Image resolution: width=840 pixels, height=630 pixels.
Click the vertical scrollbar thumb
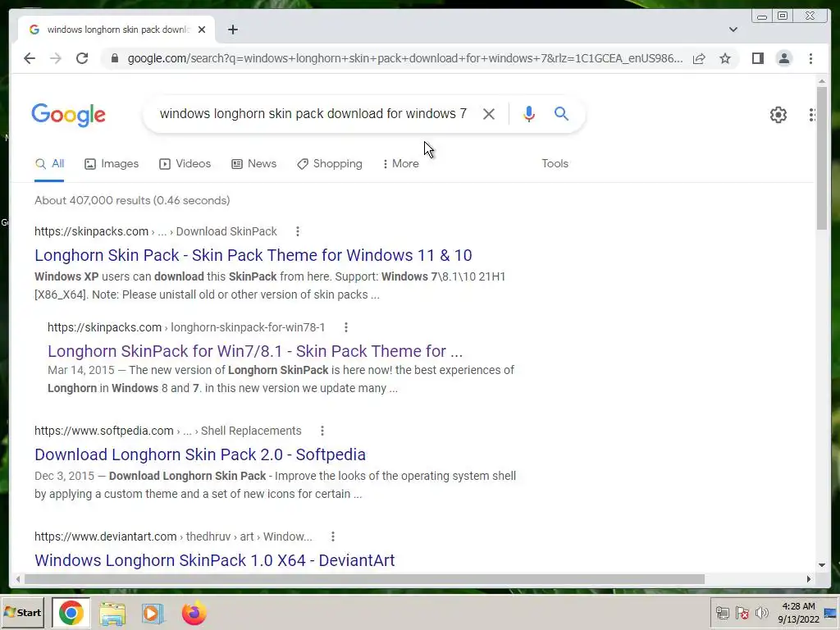[x=822, y=158]
